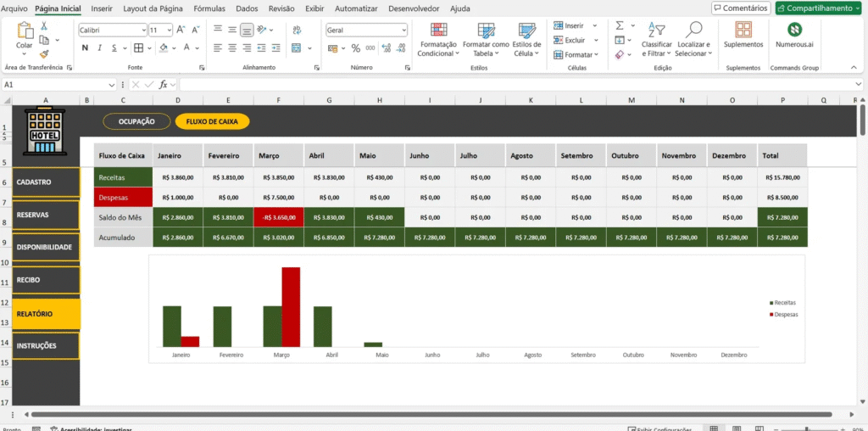Screen dimensions: 868x431
Task: Switch to the Fórmulas ribbon tab
Action: (209, 8)
